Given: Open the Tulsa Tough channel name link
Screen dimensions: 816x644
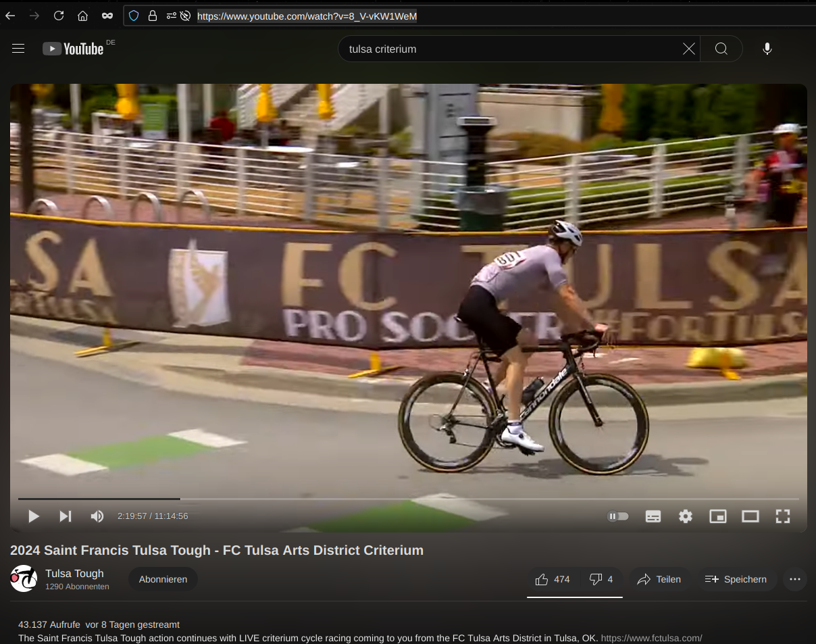Looking at the screenshot, I should tap(74, 574).
